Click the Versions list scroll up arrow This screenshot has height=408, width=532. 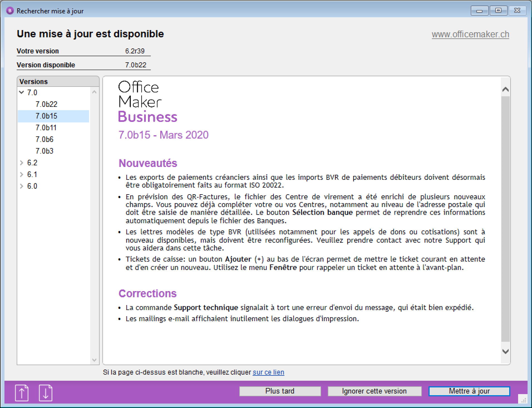pos(94,92)
